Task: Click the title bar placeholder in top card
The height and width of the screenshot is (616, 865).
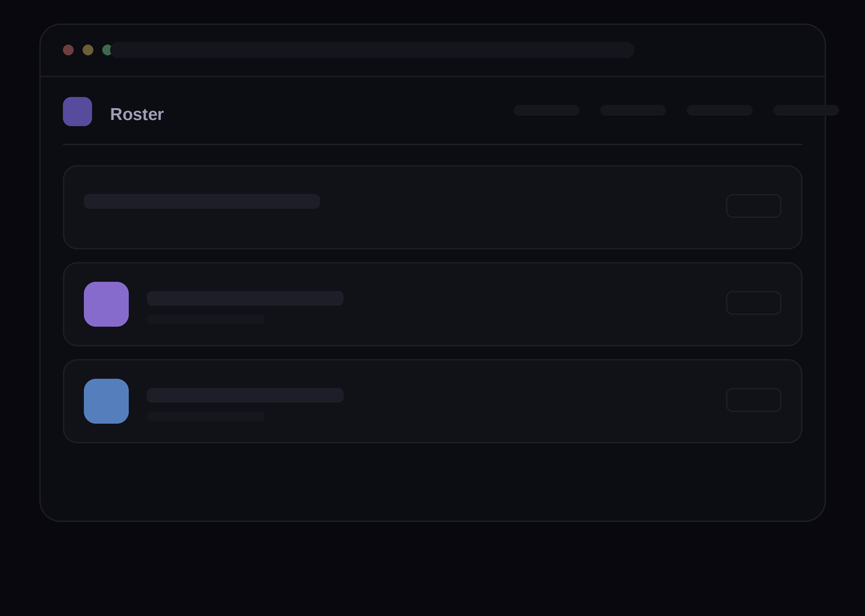Action: (202, 201)
